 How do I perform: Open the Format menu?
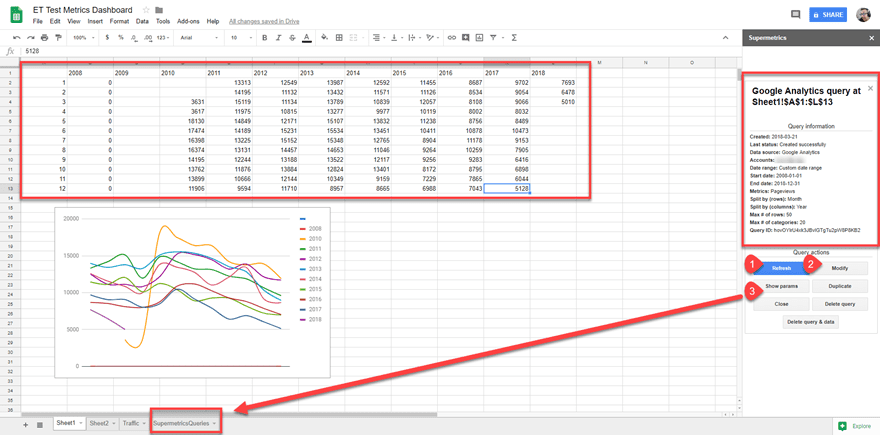tap(119, 21)
